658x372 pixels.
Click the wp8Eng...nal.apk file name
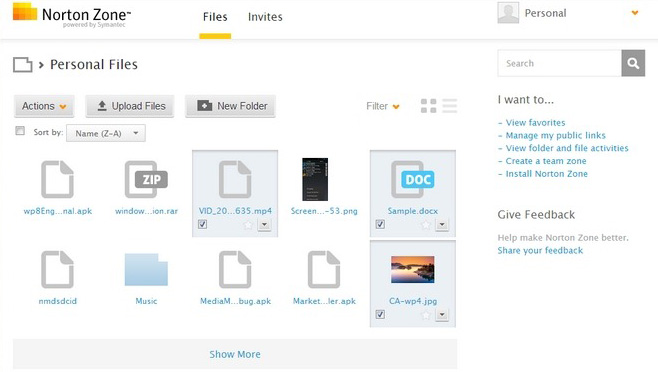[x=57, y=211]
